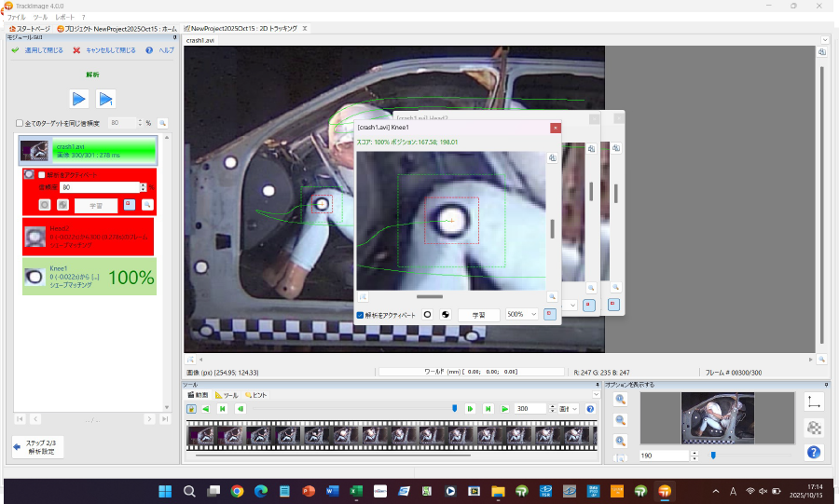839x504 pixels.
Task: Click the single-step analysis play button
Action: (106, 99)
